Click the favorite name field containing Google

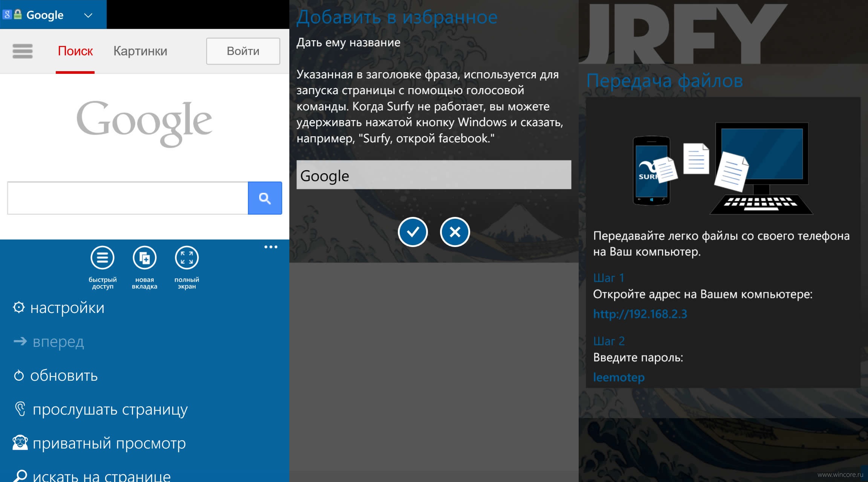[434, 175]
